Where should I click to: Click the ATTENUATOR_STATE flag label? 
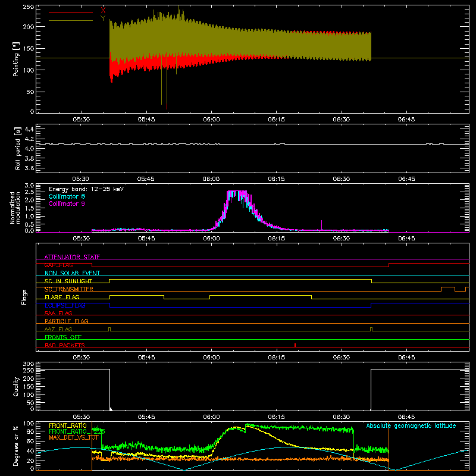[x=72, y=257]
